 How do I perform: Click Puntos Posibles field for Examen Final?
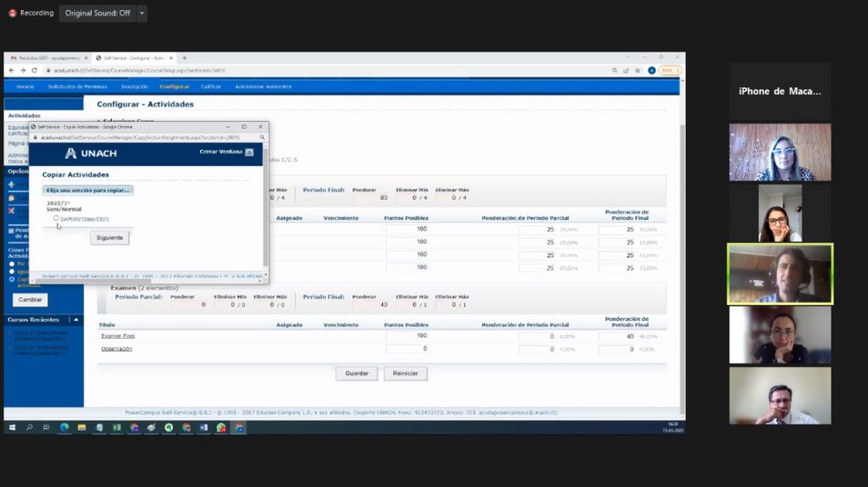point(407,336)
